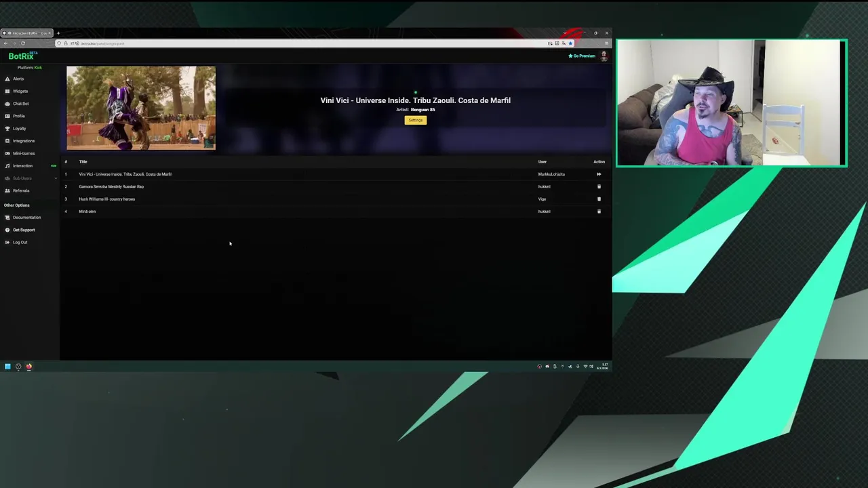This screenshot has width=868, height=488.
Task: Open the browser menu button
Action: pyautogui.click(x=606, y=43)
